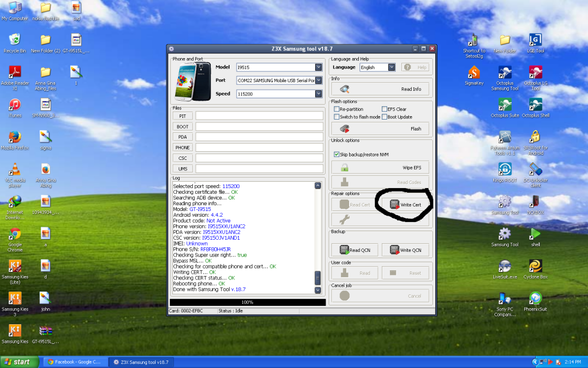Click the PIT file path field
The image size is (588, 368).
pos(259,116)
